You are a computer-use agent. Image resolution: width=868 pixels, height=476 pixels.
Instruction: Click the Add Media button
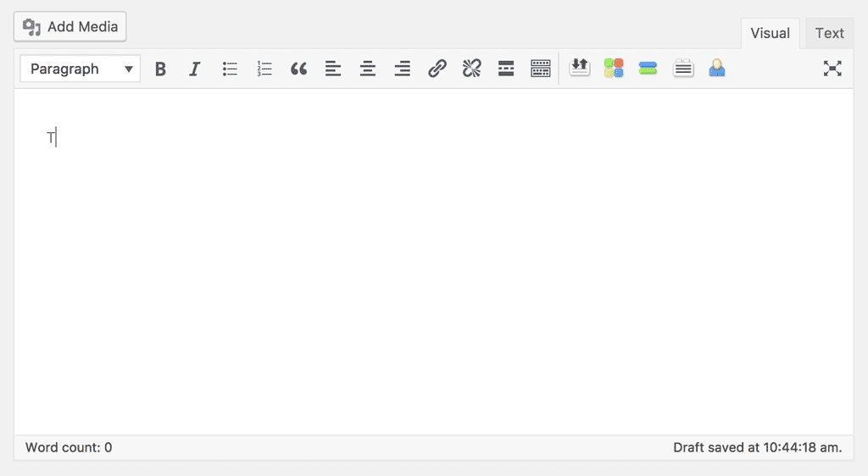tap(70, 27)
